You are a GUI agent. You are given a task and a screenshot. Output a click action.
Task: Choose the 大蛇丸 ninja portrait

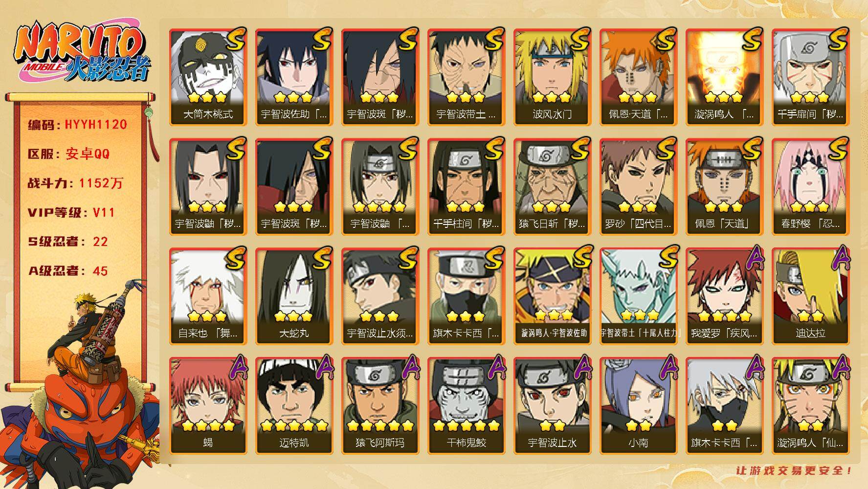pos(294,296)
